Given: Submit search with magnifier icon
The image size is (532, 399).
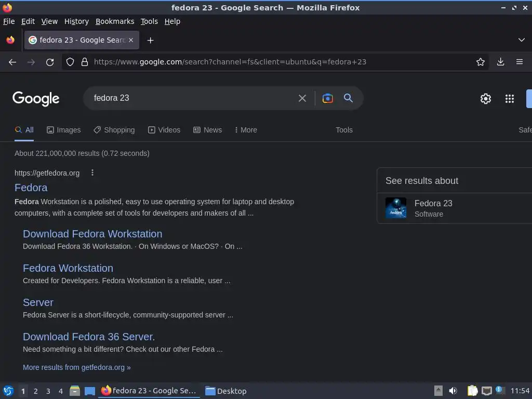Looking at the screenshot, I should 348,98.
